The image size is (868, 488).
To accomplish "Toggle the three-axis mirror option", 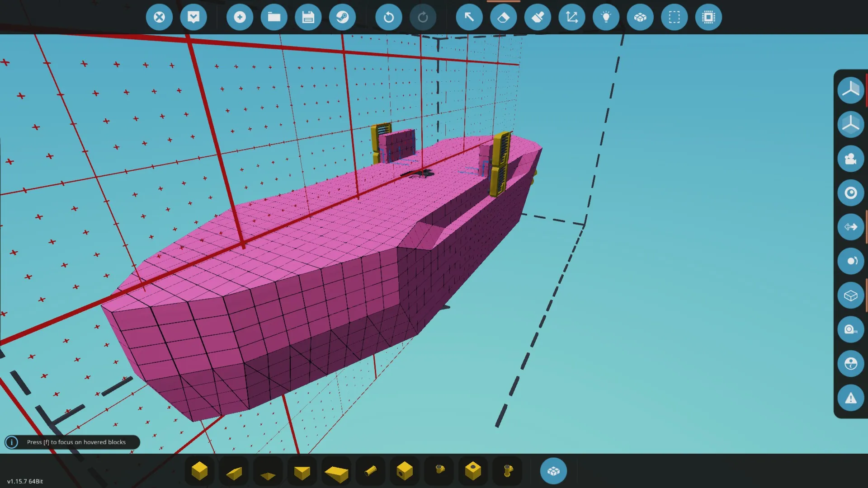I will pyautogui.click(x=850, y=90).
